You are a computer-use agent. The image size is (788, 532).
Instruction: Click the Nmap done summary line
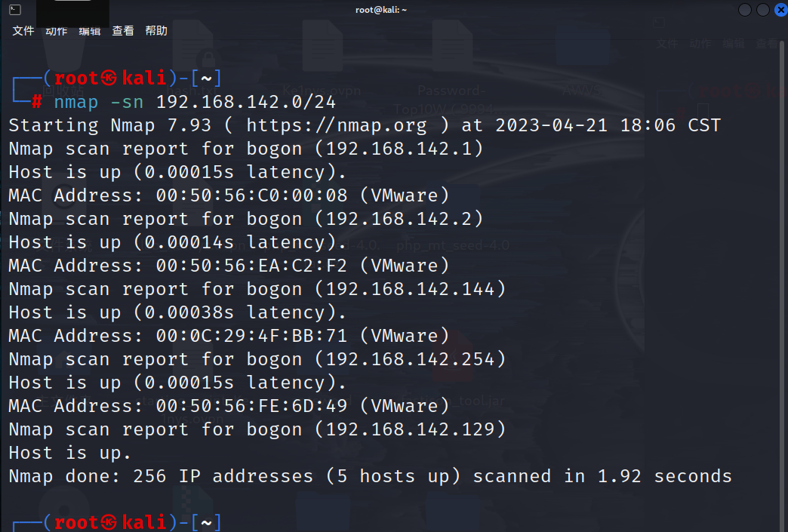[370, 476]
